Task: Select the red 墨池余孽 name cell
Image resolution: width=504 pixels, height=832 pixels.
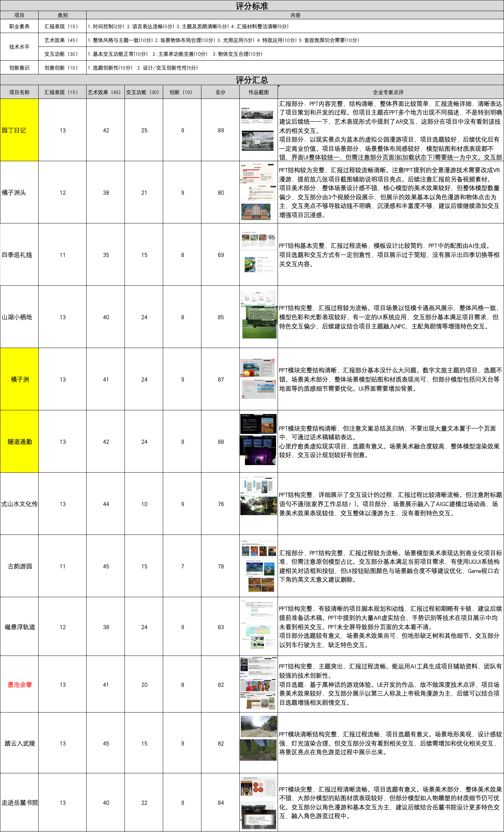Action: [x=19, y=685]
